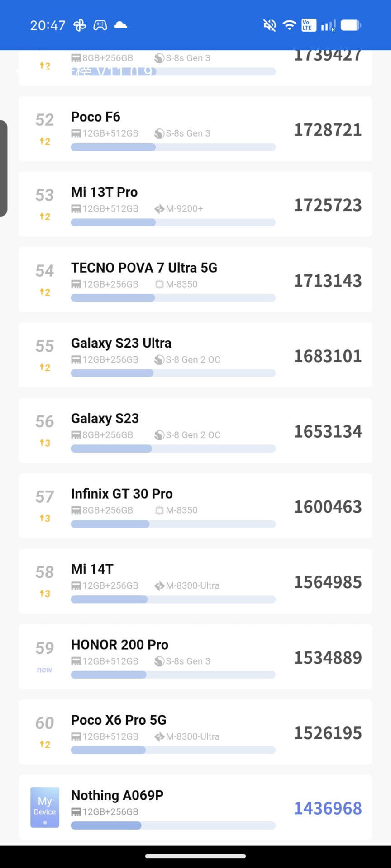Viewport: 391px width, 868px height.
Task: Open HONOR 200 Pro score 1534889
Action: point(328,658)
